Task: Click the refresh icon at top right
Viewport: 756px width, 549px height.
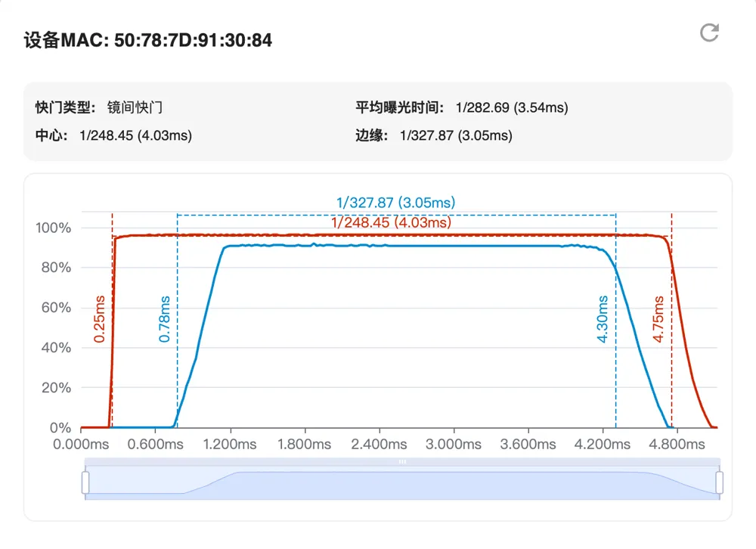Action: [709, 33]
